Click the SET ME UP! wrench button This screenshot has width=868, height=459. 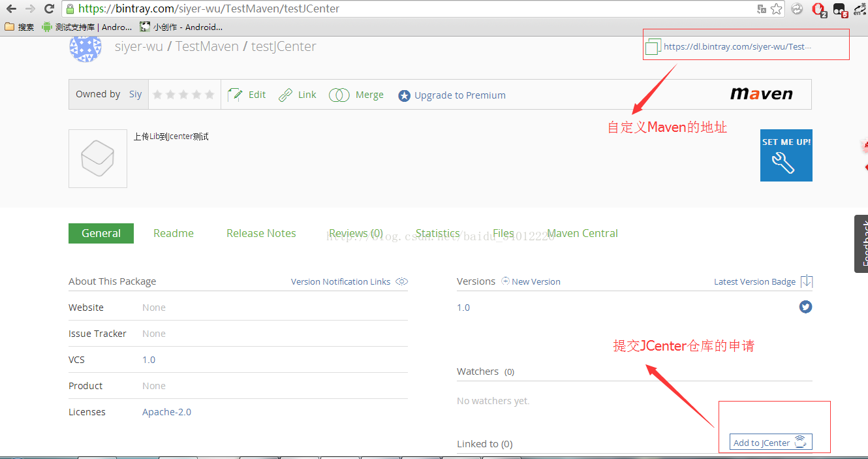coord(786,155)
